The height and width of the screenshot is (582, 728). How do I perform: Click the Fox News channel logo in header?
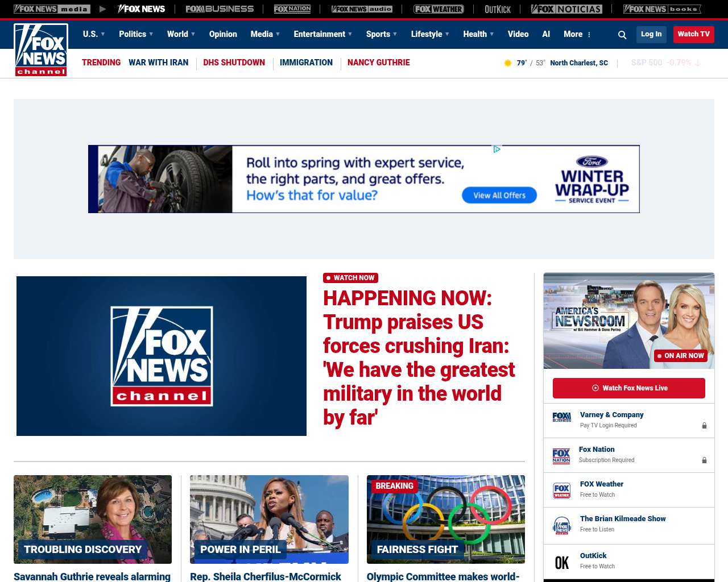point(41,50)
